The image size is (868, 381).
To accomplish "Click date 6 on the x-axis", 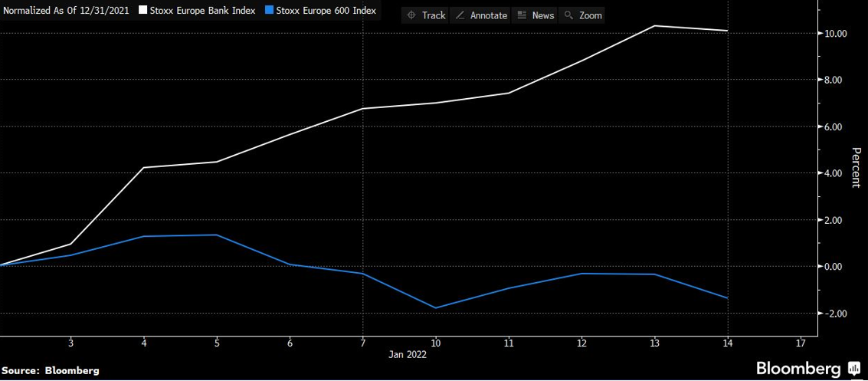I will [x=290, y=343].
